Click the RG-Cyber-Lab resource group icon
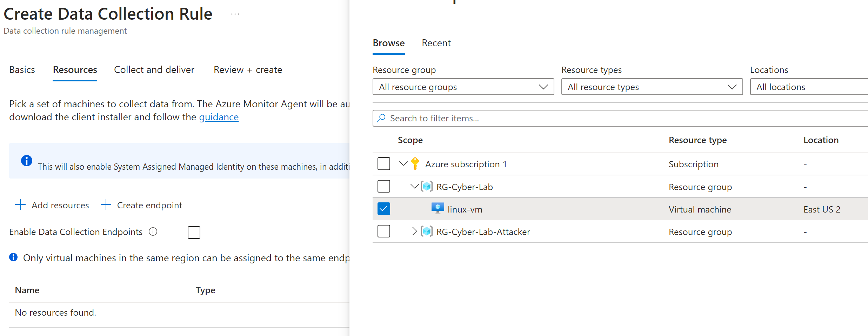This screenshot has width=868, height=336. coord(426,187)
